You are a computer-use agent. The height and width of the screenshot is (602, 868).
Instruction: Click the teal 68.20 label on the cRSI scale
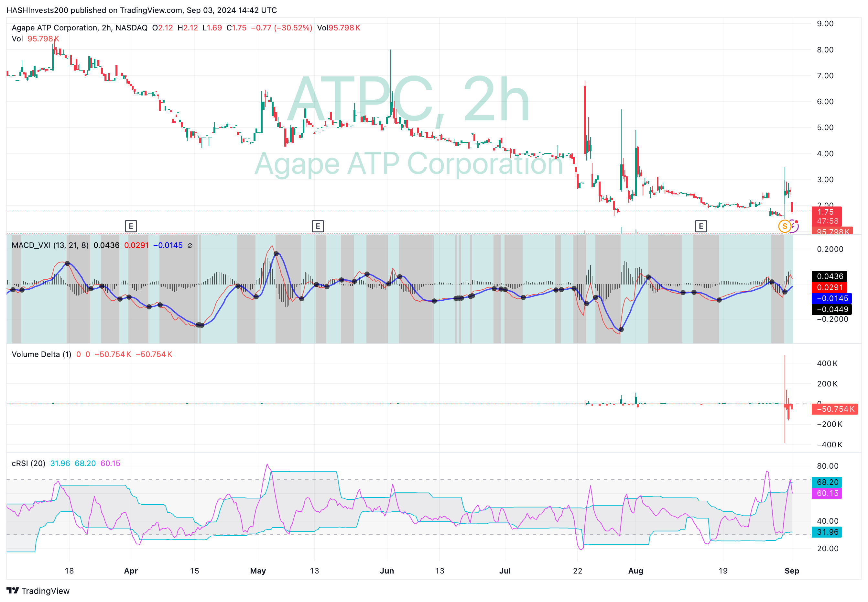(x=827, y=483)
